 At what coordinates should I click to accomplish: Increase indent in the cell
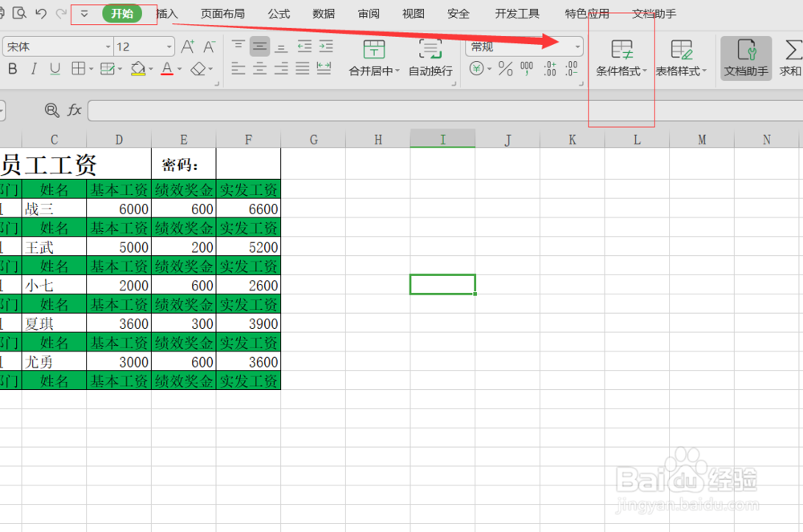(x=326, y=47)
